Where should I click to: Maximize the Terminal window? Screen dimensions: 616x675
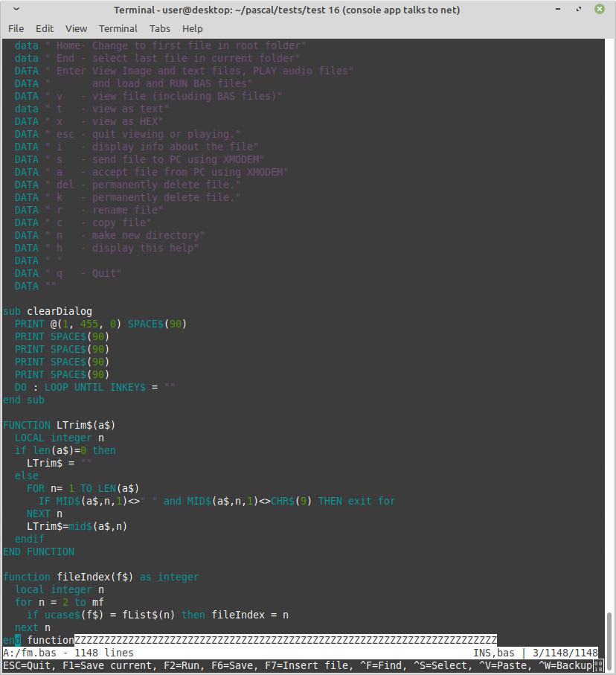coord(579,10)
